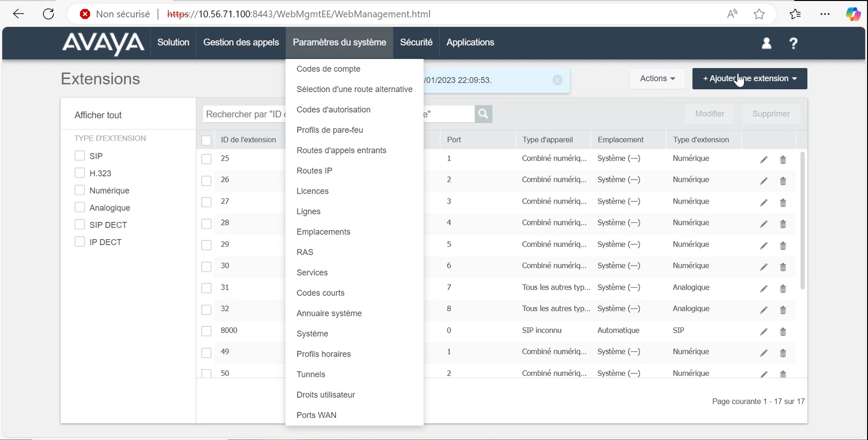This screenshot has height=440, width=868.
Task: Click the edit pencil for extension 8000
Action: tap(764, 332)
